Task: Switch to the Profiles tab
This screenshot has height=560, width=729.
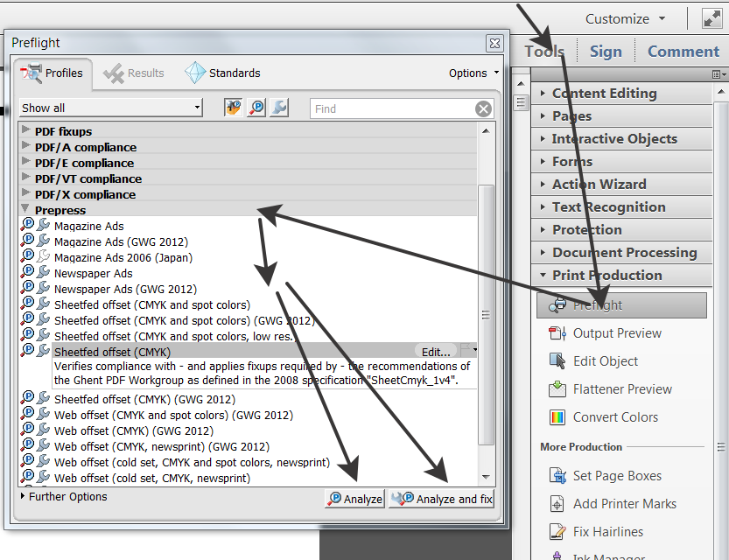Action: click(53, 73)
